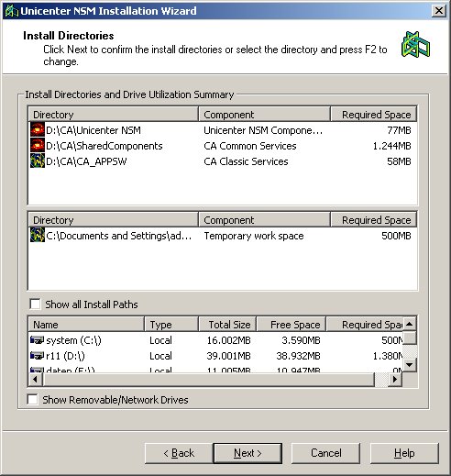Click the drive list scroll down arrow
This screenshot has height=476, width=451.
[410, 365]
